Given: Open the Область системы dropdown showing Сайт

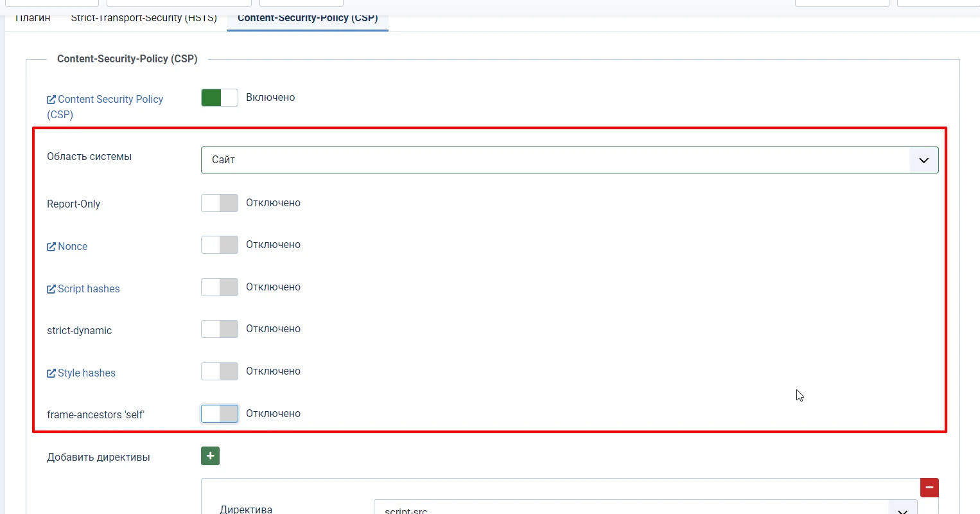Looking at the screenshot, I should click(570, 160).
